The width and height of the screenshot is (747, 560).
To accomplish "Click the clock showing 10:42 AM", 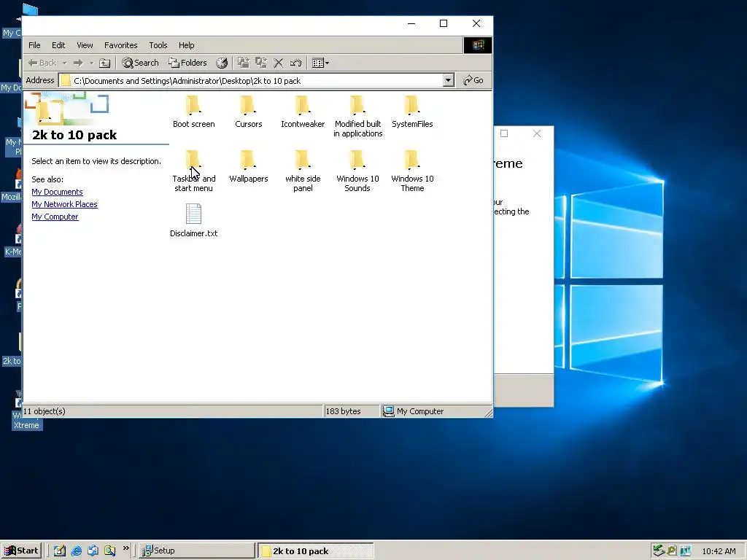I will point(719,551).
